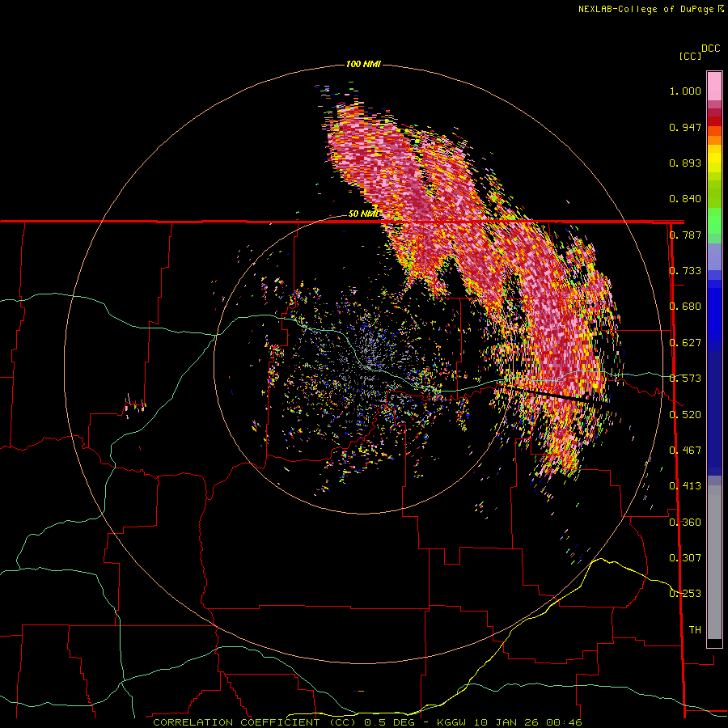
Task: Click the 0.733 legend value
Action: pos(685,271)
